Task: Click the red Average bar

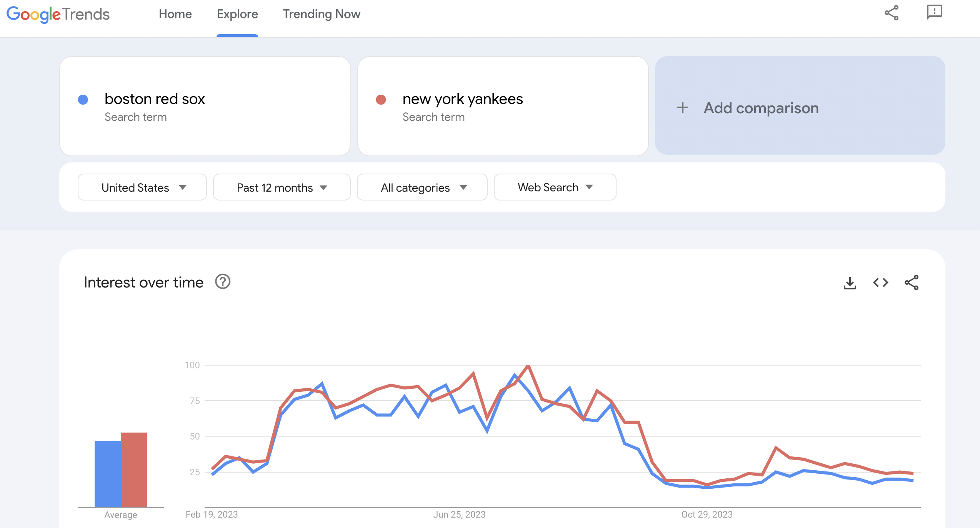Action: [x=134, y=470]
